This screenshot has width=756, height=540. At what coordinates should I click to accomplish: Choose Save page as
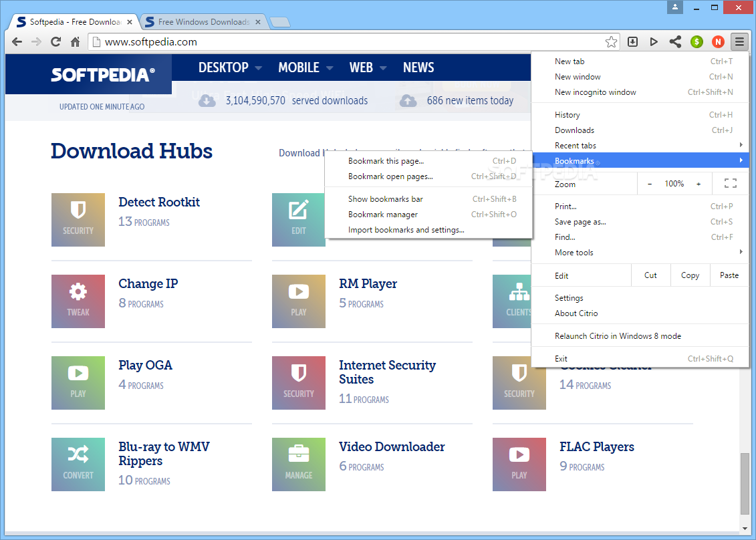640,222
